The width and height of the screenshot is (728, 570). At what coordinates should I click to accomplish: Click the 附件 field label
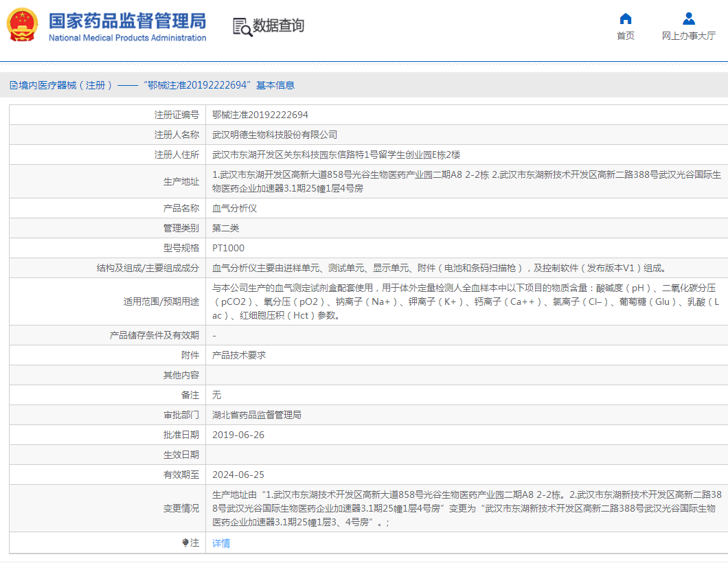[x=190, y=356]
